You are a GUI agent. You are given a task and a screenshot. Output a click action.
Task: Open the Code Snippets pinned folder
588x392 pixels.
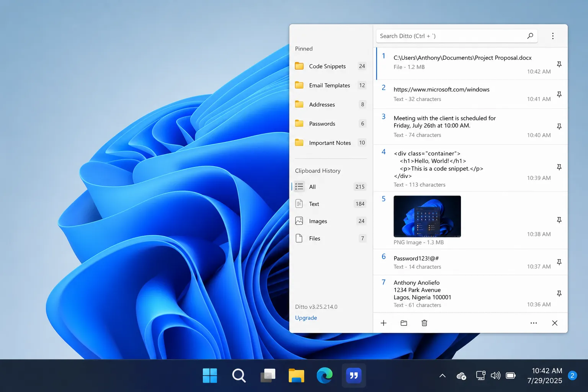pos(331,66)
